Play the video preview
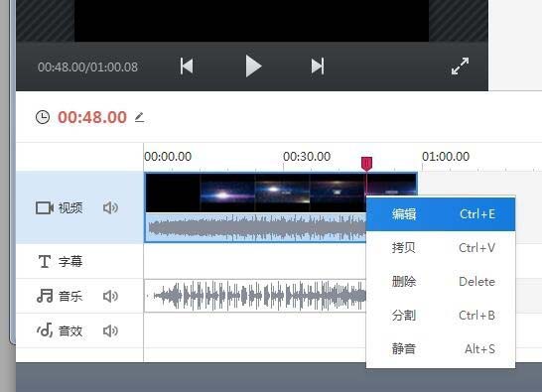This screenshot has height=392, width=542. [253, 66]
